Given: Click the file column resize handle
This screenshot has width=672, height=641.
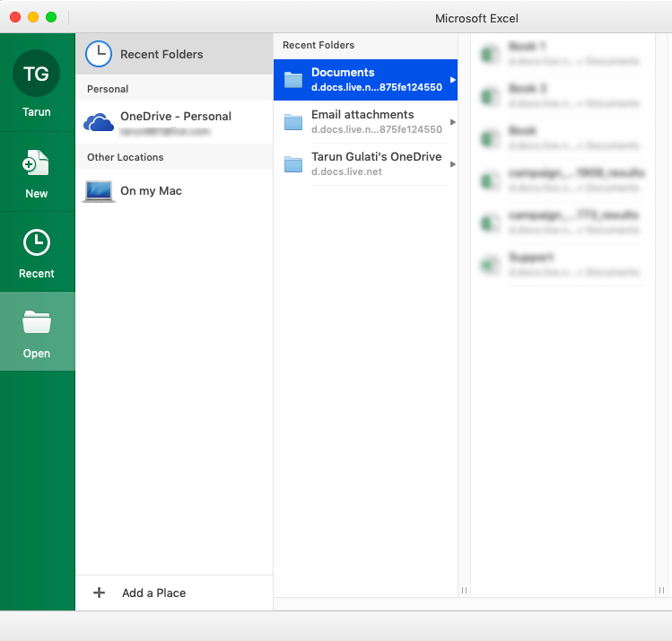Looking at the screenshot, I should tap(662, 591).
